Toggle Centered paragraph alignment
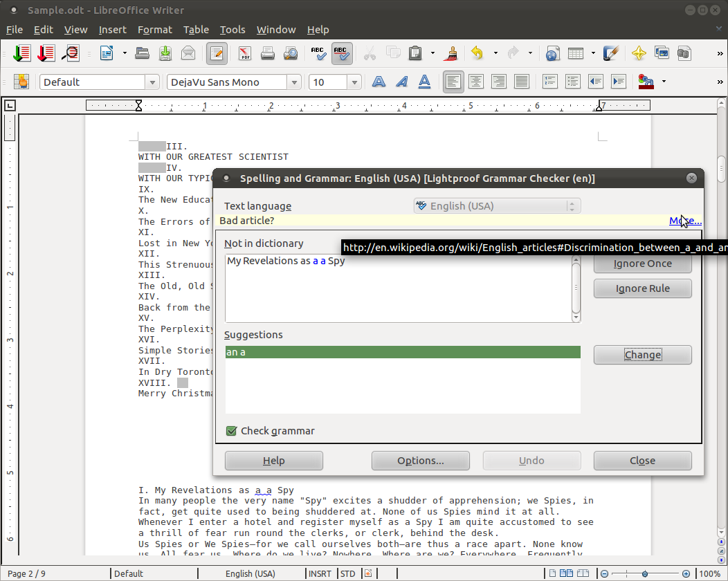The width and height of the screenshot is (728, 581). [476, 82]
